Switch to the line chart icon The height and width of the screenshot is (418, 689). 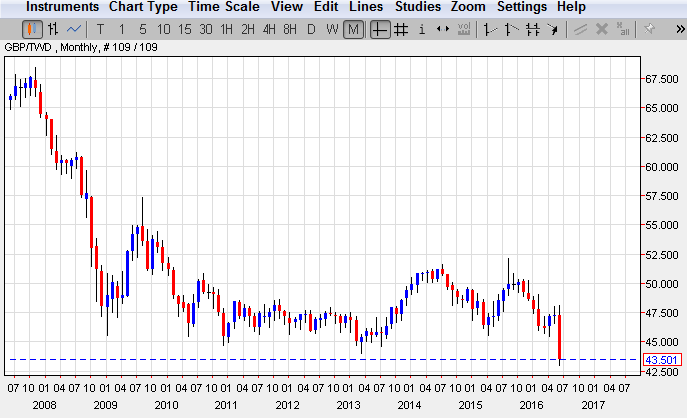[x=74, y=29]
